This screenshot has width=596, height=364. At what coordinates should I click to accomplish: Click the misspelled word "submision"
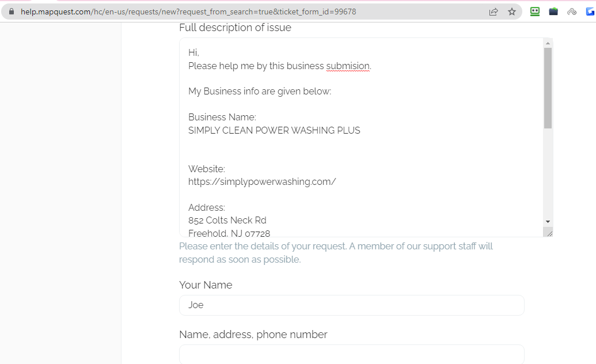coord(348,66)
